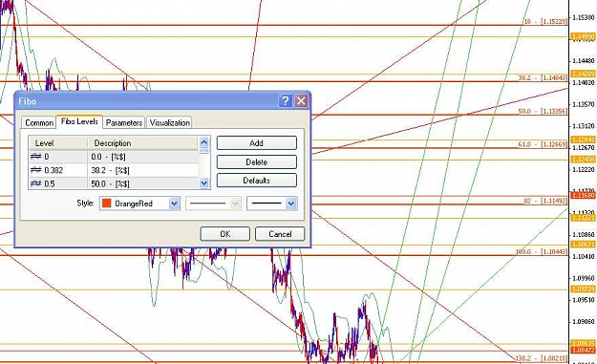Dismiss the dialog with Cancel
Viewport: 597px width, 364px height.
[x=280, y=234]
